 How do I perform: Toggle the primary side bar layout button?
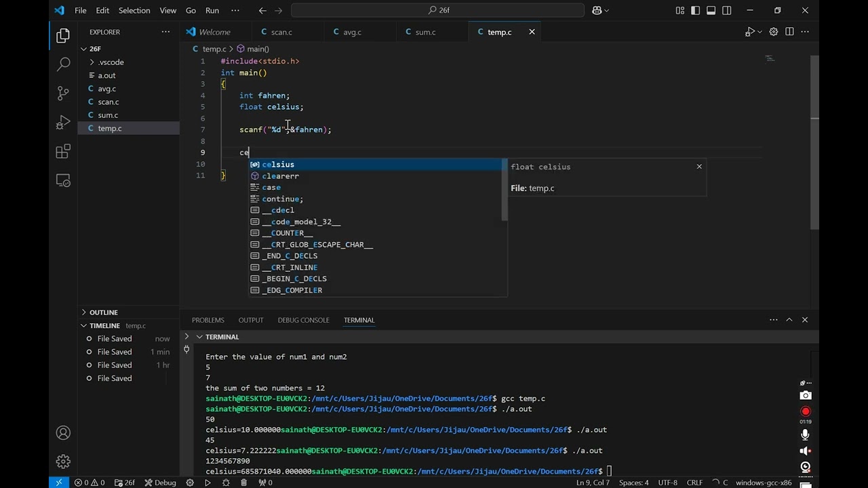click(x=696, y=10)
